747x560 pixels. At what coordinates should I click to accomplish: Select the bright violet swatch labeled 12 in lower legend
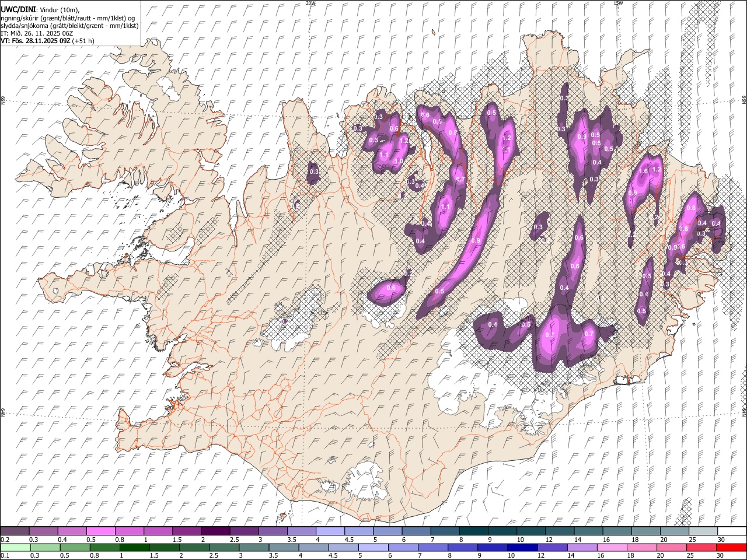pos(552,547)
